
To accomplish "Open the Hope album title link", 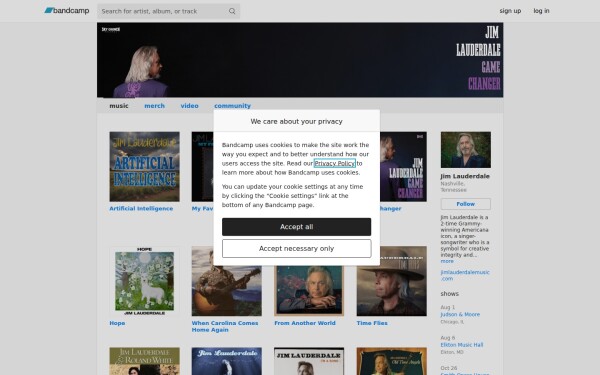I will click(117, 323).
